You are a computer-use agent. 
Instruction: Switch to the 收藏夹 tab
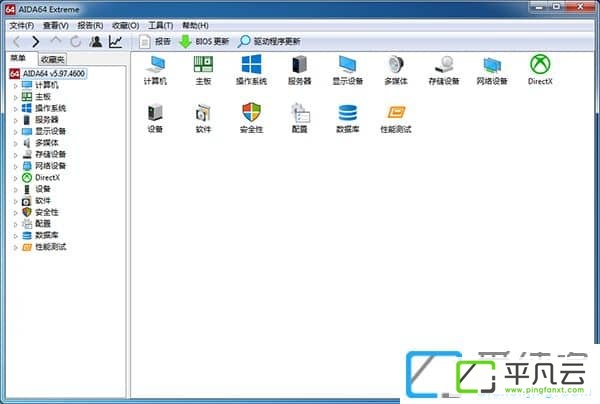pyautogui.click(x=53, y=59)
